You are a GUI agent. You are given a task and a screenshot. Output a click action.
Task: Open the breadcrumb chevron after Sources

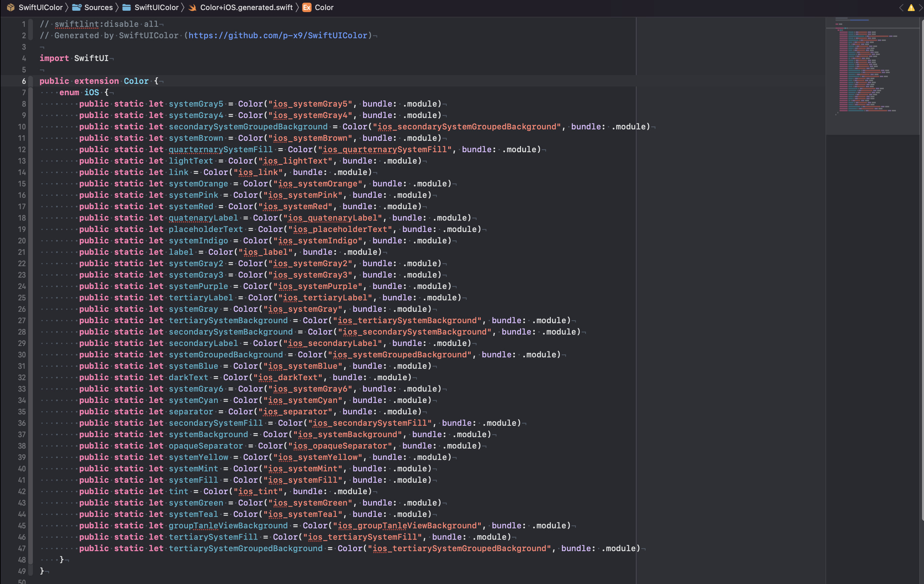(x=117, y=7)
